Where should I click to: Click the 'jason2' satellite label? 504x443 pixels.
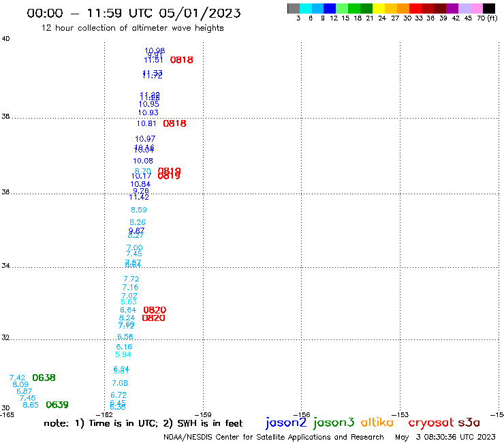tap(286, 423)
